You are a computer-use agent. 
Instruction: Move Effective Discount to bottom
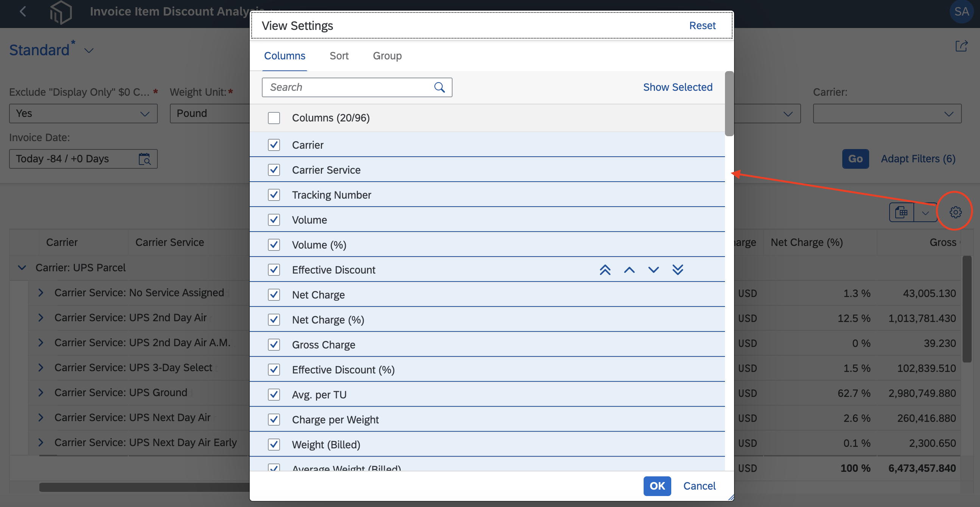tap(678, 270)
